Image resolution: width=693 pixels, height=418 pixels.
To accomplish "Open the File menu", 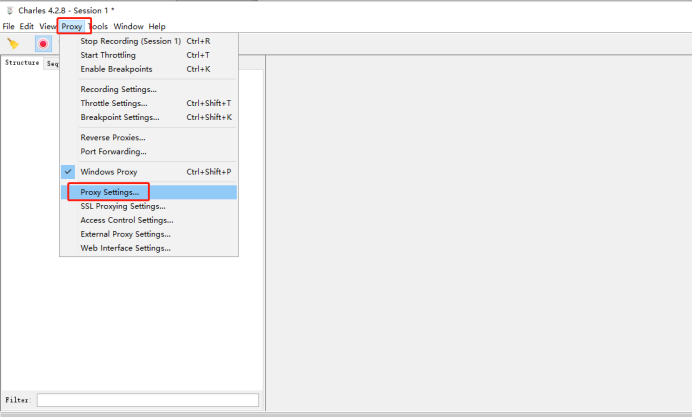I will coord(8,27).
